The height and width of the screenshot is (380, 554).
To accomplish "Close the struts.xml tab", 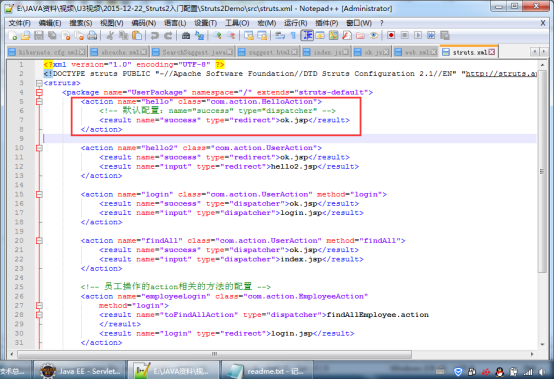I will click(492, 52).
